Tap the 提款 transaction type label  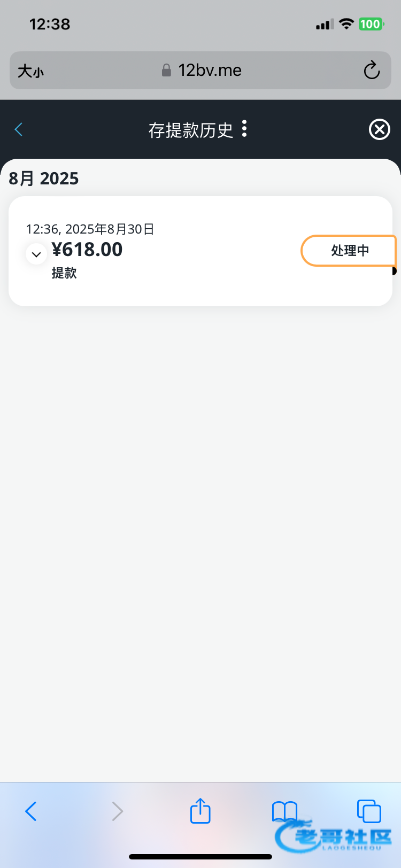tap(64, 273)
